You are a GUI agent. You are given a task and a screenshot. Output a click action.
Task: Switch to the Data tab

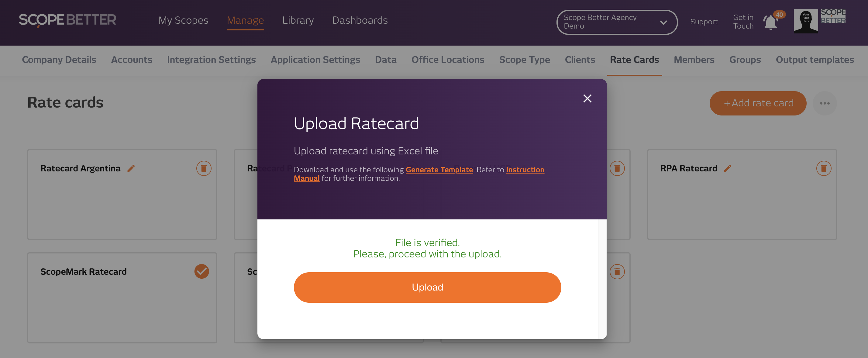coord(386,60)
